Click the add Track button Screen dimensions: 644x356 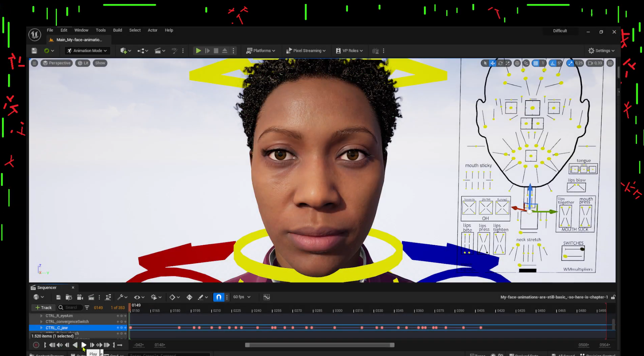[x=43, y=308]
